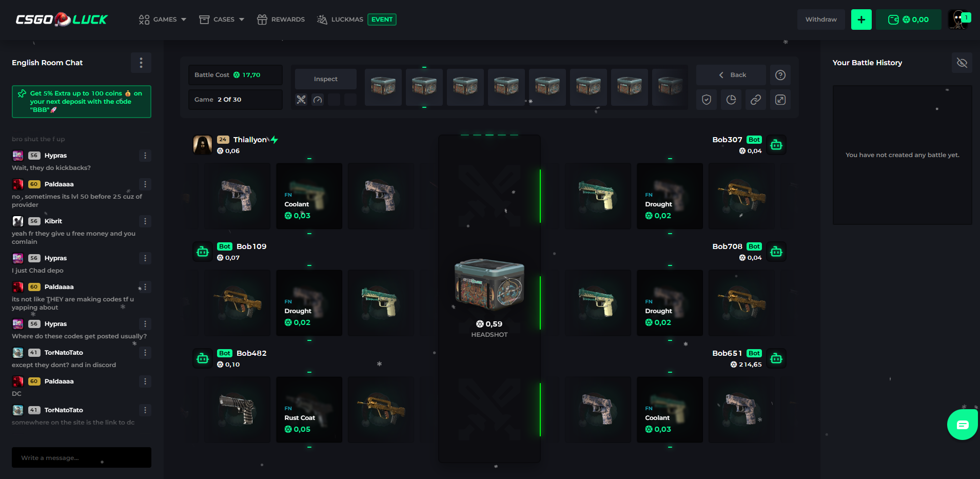Click the green plus deposit icon

pyautogui.click(x=861, y=19)
